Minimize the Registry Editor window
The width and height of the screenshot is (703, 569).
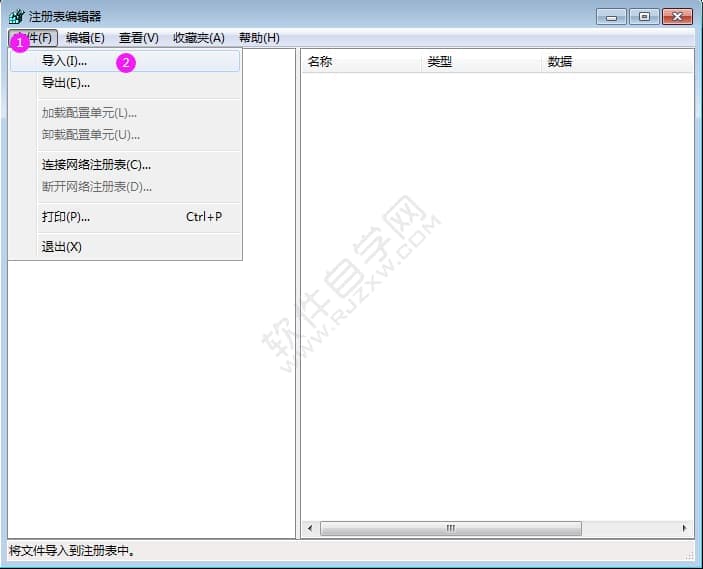[x=612, y=16]
